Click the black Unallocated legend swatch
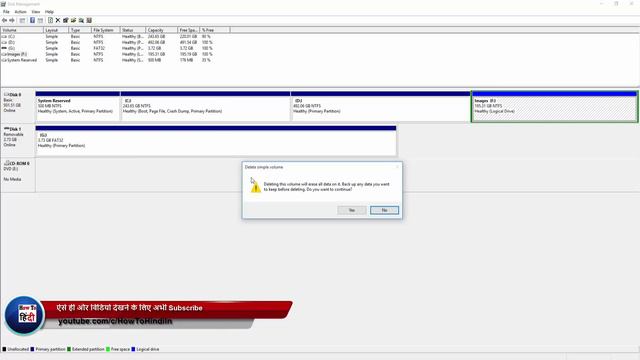Viewport: 640px width, 360px height. (x=4, y=349)
